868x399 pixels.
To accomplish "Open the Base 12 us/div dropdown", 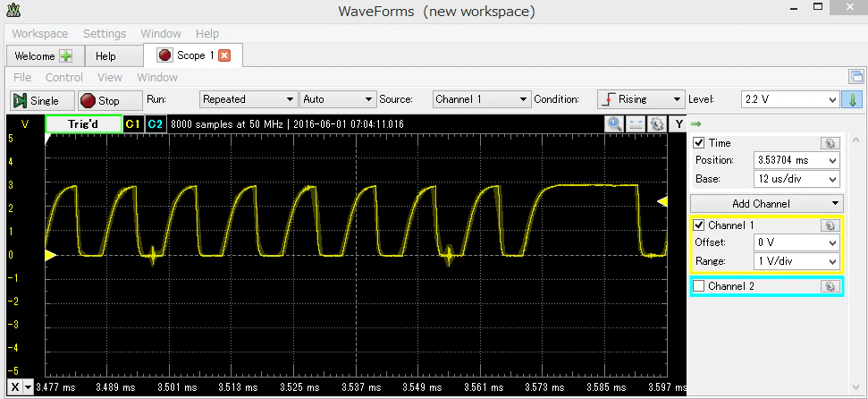I will click(x=796, y=179).
